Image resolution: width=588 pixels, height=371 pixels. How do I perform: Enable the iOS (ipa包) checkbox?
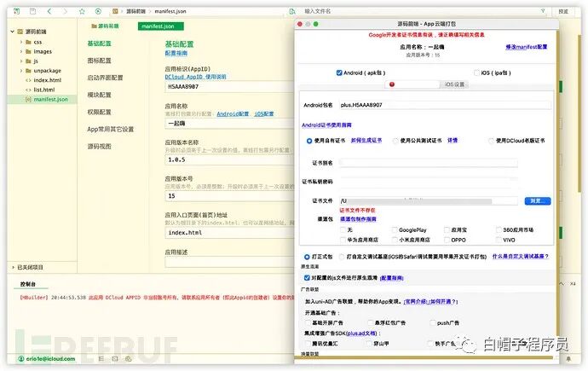click(x=476, y=72)
